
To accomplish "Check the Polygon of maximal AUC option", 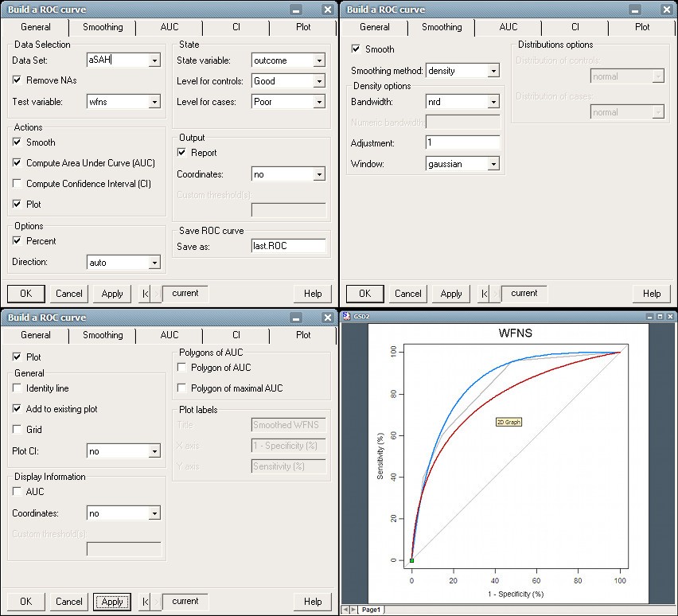I will click(182, 388).
